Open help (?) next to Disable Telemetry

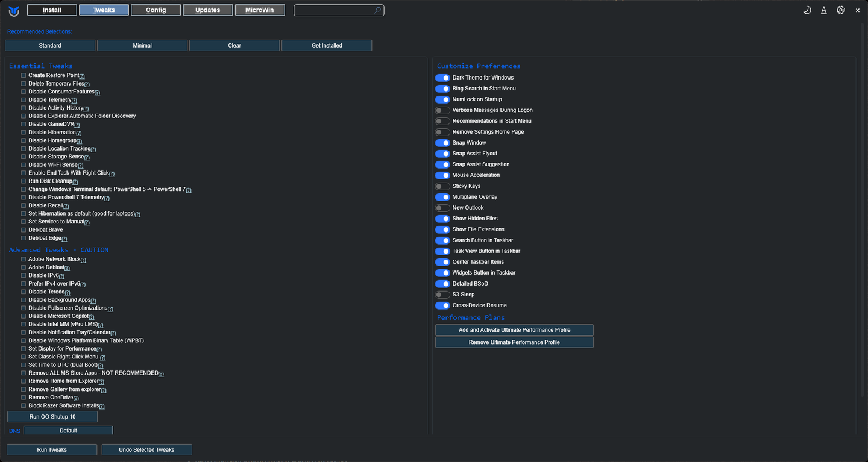tap(74, 101)
